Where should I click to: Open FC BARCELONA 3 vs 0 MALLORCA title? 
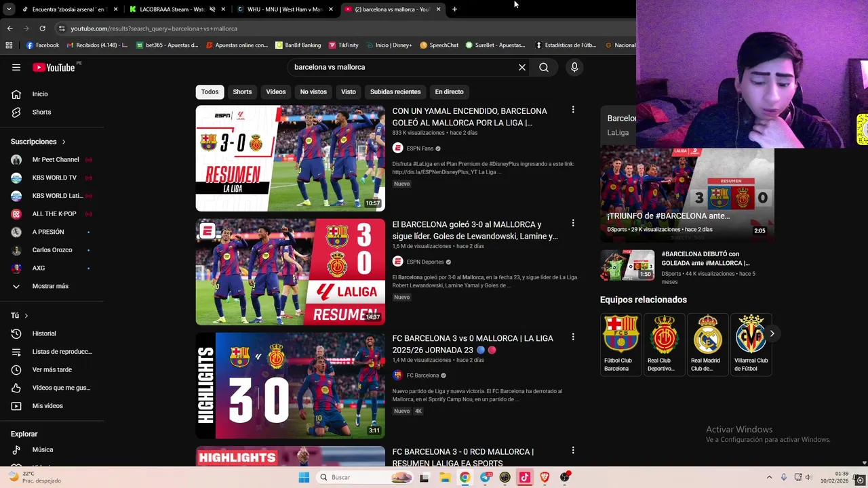tap(473, 344)
